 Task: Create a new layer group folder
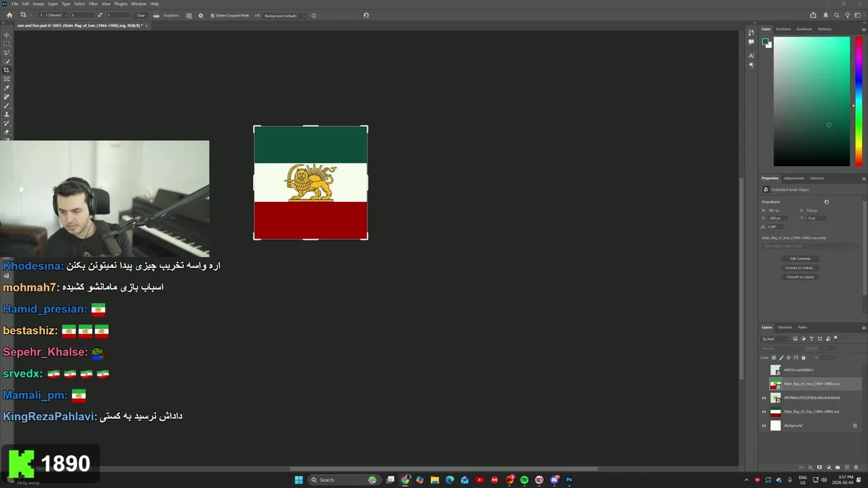click(837, 467)
